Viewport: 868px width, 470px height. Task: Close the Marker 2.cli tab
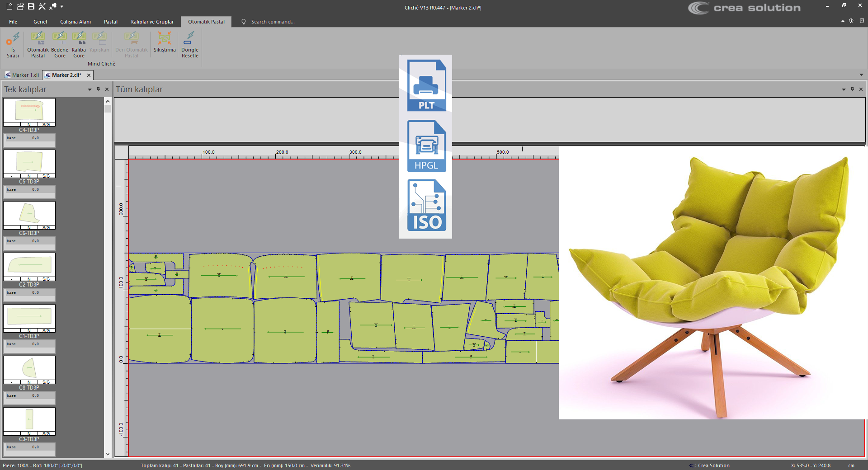pos(89,75)
